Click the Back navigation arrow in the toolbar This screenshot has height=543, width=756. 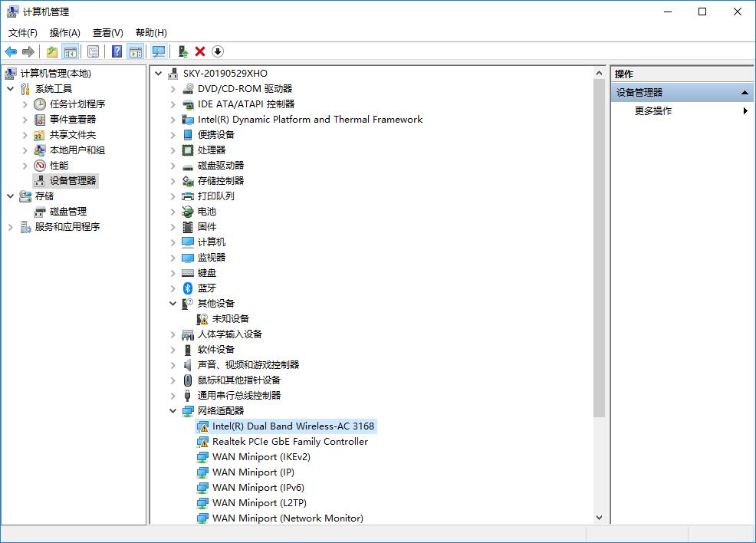tap(10, 51)
